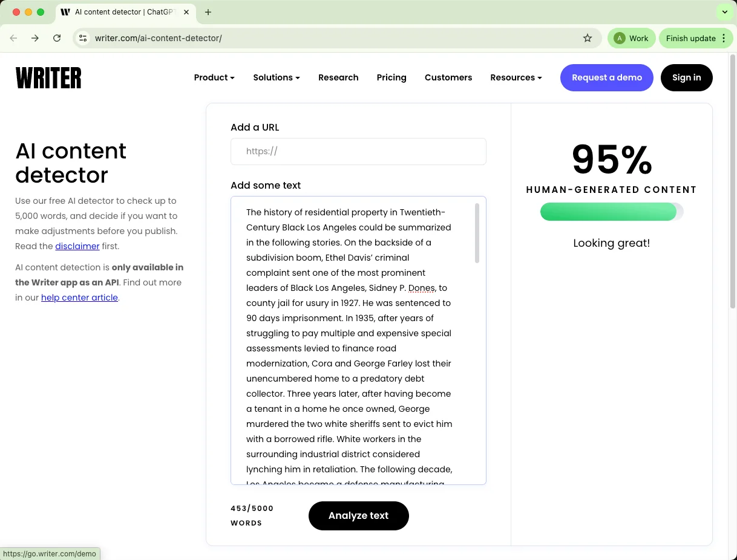Click the page vertical scrollbar
Viewport: 737px width, 560px height.
coord(733,181)
